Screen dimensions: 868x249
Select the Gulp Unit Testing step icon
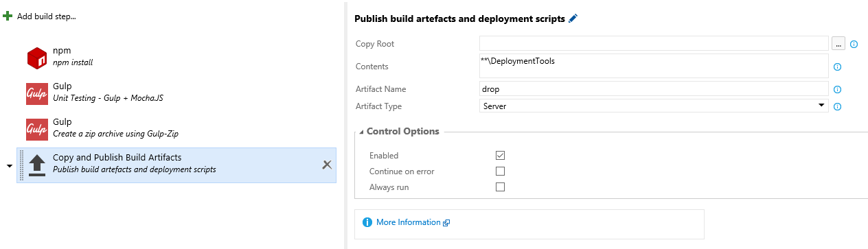(37, 93)
